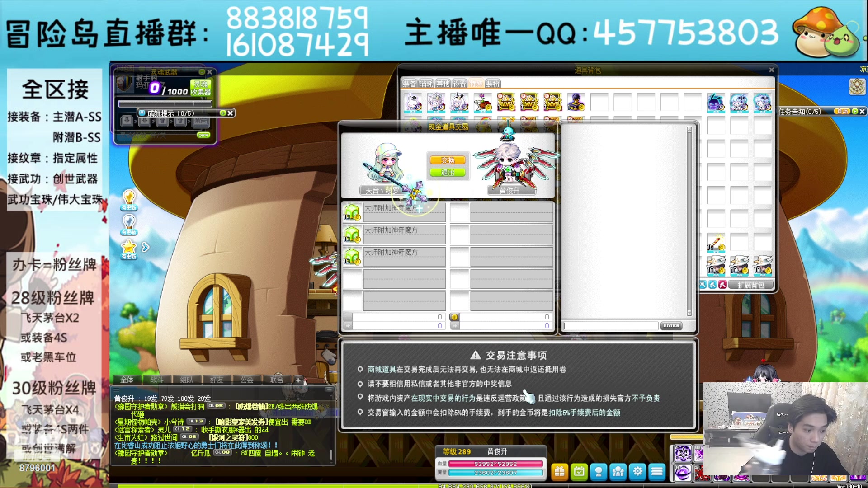This screenshot has height=488, width=868.
Task: Open the green calendar event button
Action: click(x=579, y=472)
